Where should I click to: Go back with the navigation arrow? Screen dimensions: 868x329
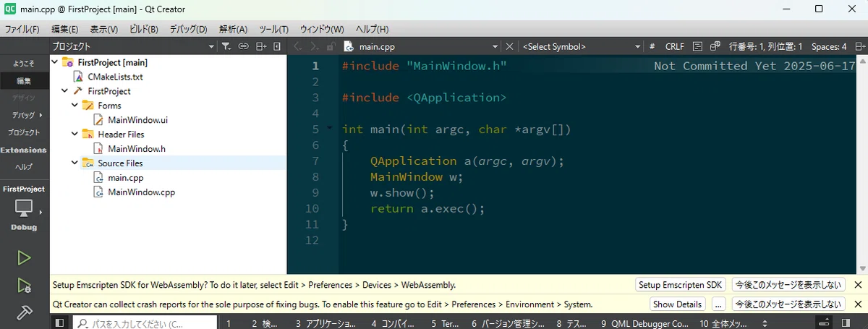(x=297, y=46)
